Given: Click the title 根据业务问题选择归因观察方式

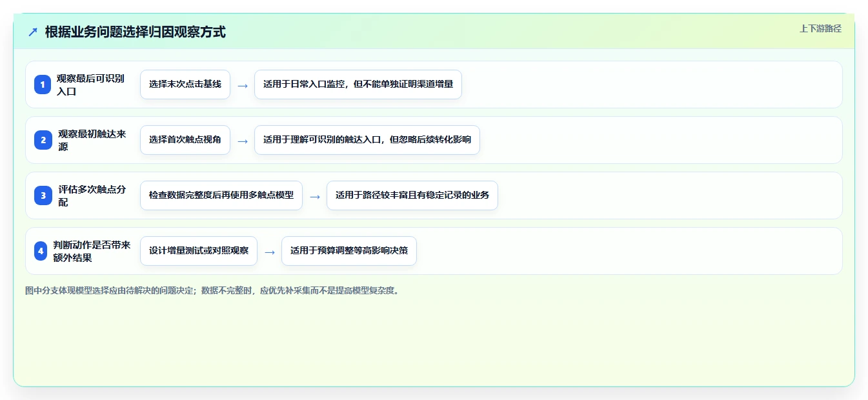Looking at the screenshot, I should pos(136,32).
